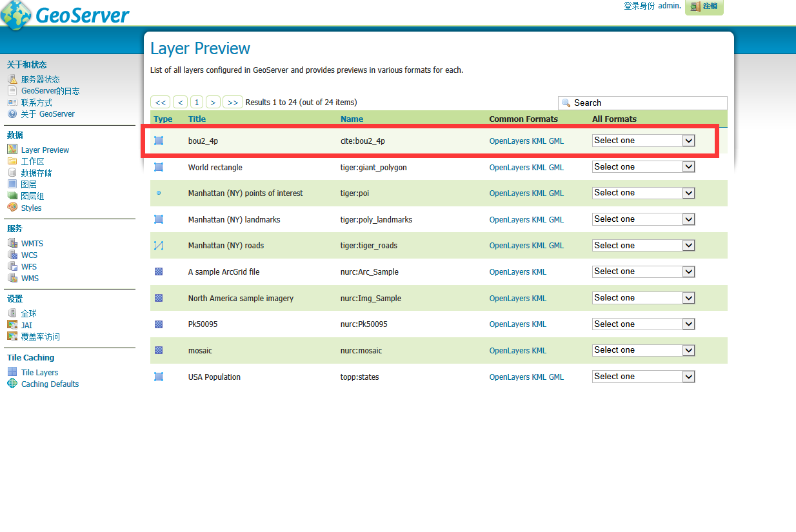Open the WFS service page
The height and width of the screenshot is (532, 796).
(29, 266)
